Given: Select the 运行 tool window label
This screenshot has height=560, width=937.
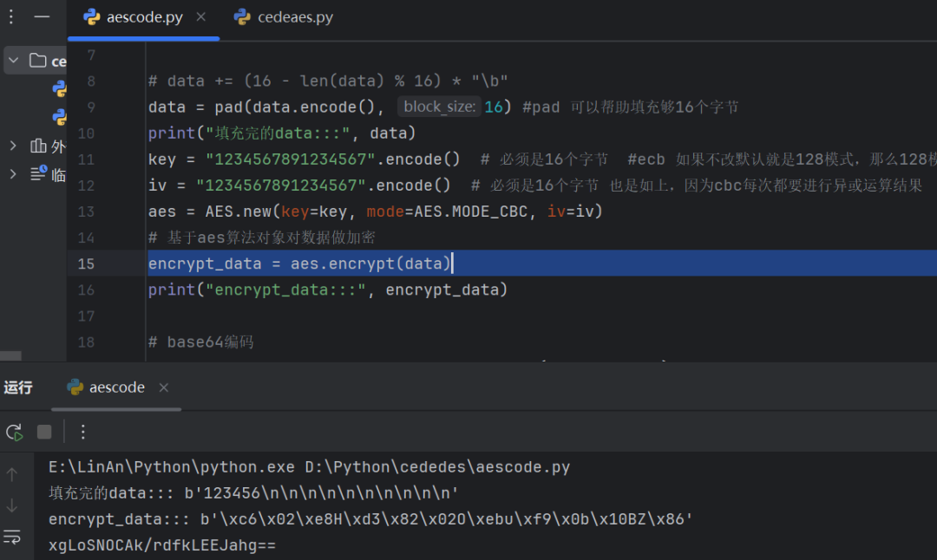Looking at the screenshot, I should [x=18, y=387].
